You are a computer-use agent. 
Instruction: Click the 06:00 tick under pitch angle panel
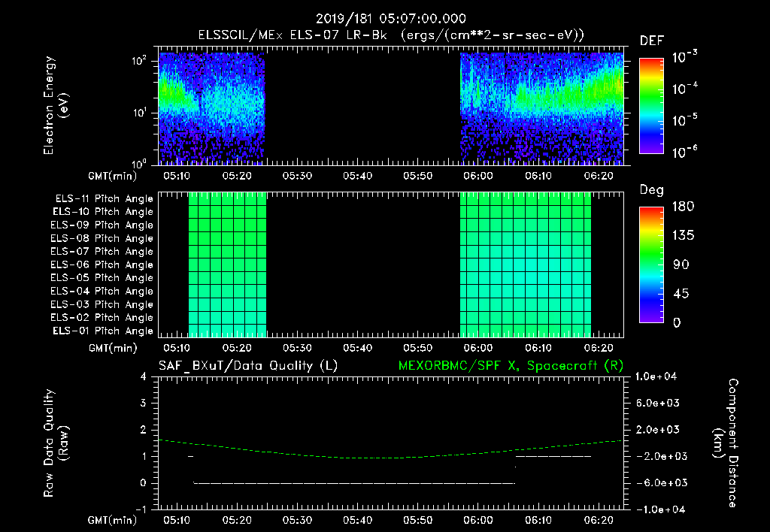click(x=477, y=348)
